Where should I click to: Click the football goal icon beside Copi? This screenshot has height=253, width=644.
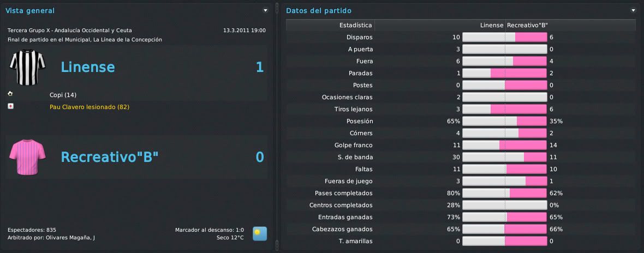(10, 94)
